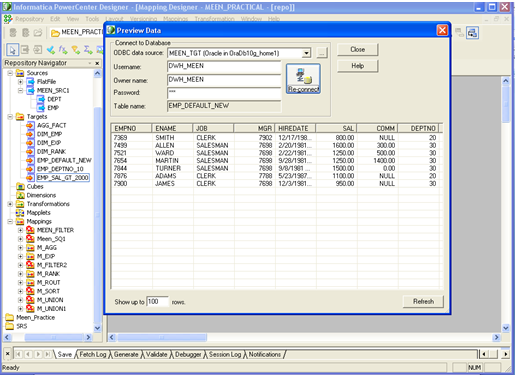Select the EMP source under MEEN_SRC1

tap(53, 108)
